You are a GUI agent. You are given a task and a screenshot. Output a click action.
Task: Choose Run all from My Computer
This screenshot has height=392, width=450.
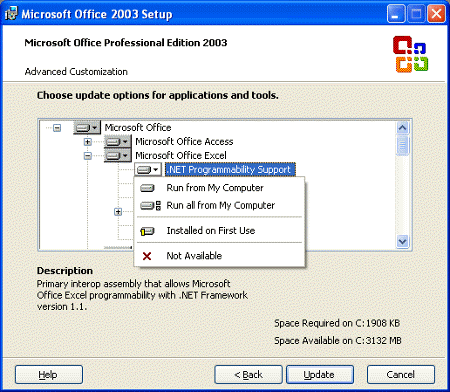[x=220, y=205]
